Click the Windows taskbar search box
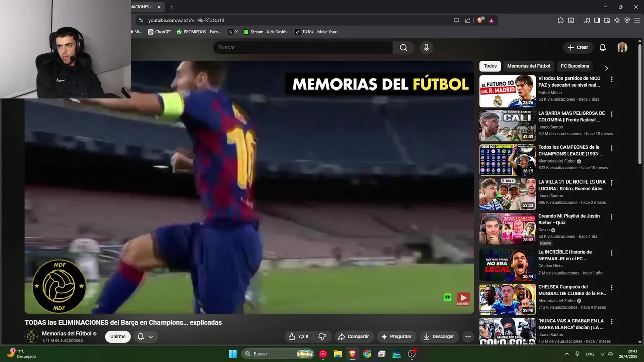This screenshot has width=644, height=362. pos(279,354)
